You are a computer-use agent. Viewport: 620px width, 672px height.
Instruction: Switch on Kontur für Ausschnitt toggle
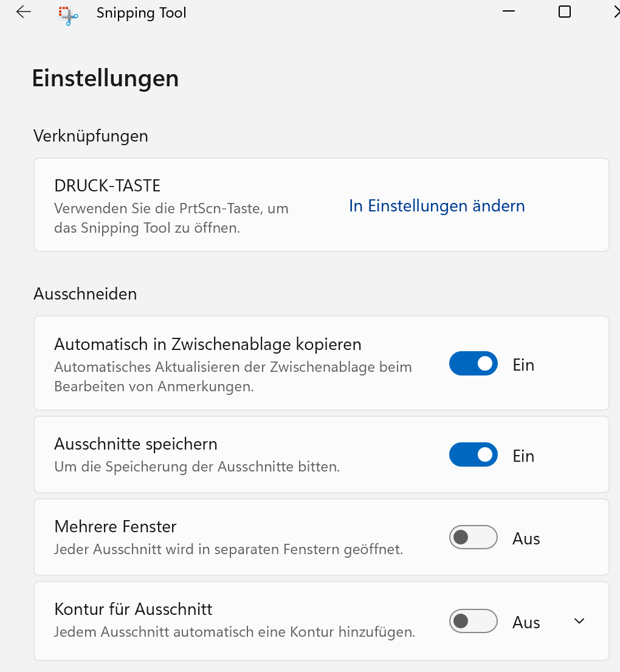(x=473, y=622)
